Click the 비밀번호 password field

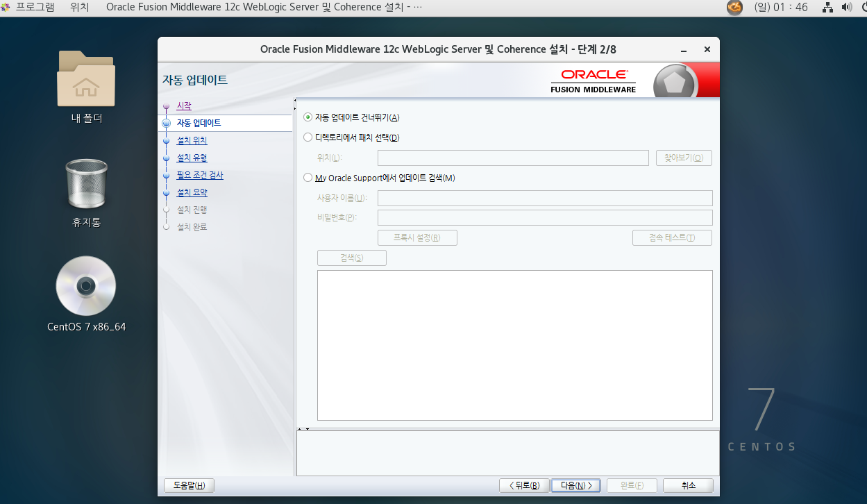coord(545,217)
